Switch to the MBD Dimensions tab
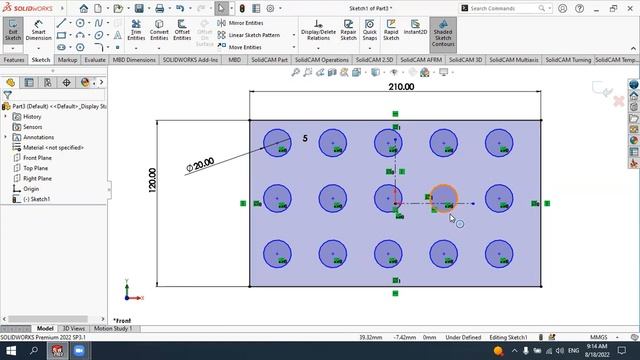 (134, 60)
